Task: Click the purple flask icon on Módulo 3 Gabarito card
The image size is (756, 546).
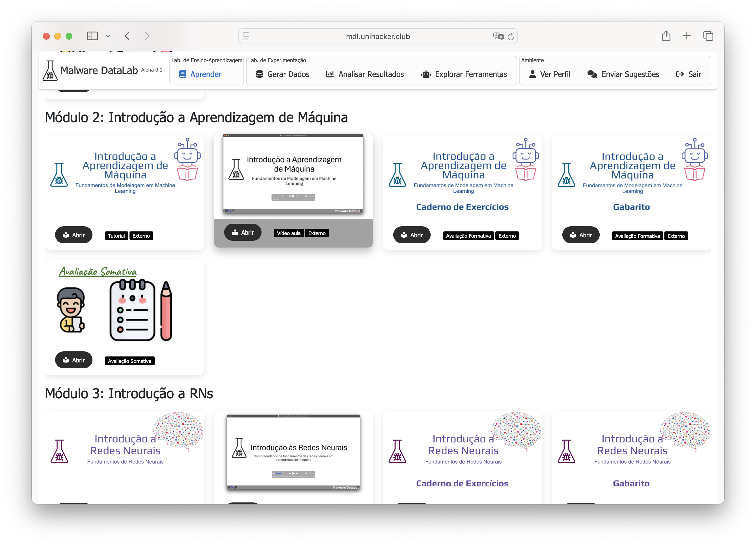Action: coord(566,451)
